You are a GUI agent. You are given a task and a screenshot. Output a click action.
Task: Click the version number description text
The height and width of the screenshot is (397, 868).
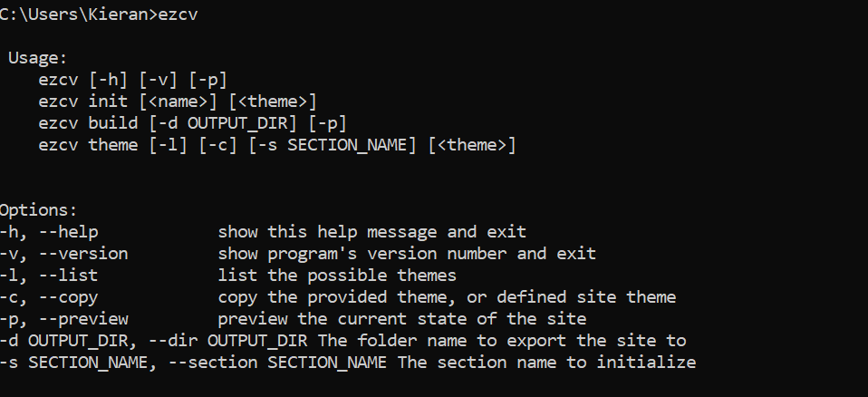pyautogui.click(x=407, y=254)
